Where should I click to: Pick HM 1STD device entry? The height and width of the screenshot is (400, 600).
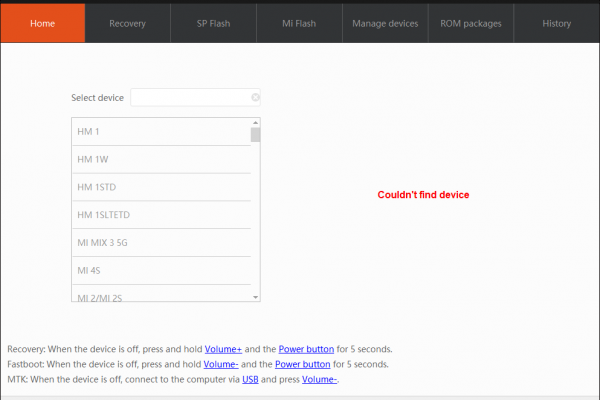point(161,187)
